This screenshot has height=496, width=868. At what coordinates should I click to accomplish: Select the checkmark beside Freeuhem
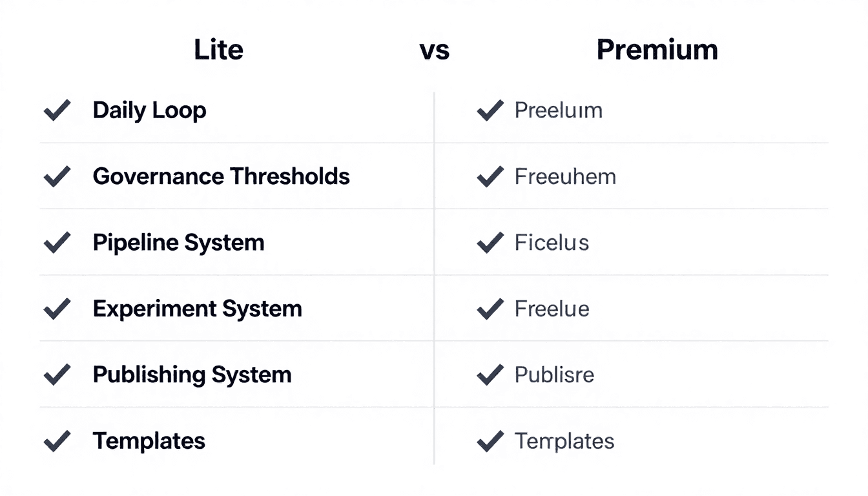[490, 176]
